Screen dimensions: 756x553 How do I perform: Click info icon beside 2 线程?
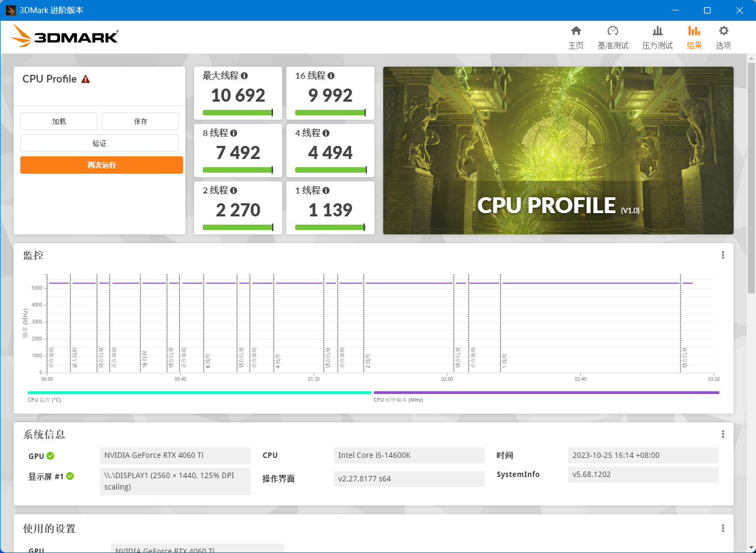click(234, 191)
